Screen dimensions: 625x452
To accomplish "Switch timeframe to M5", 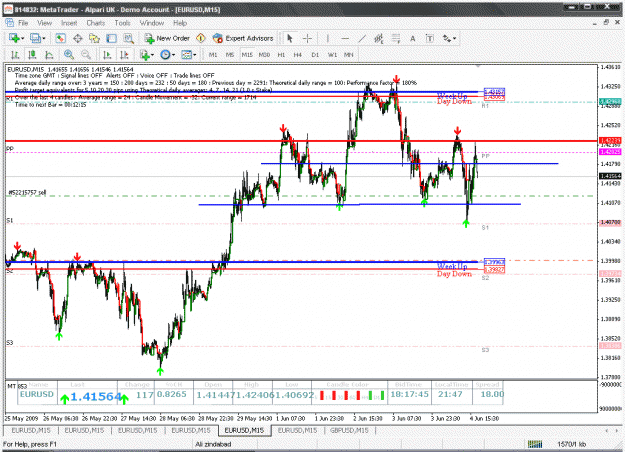I will [230, 55].
